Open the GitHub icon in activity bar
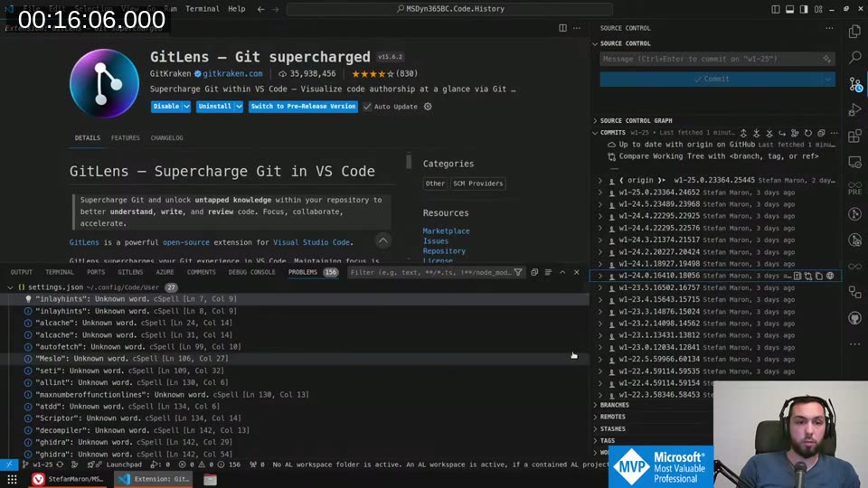 point(854,319)
